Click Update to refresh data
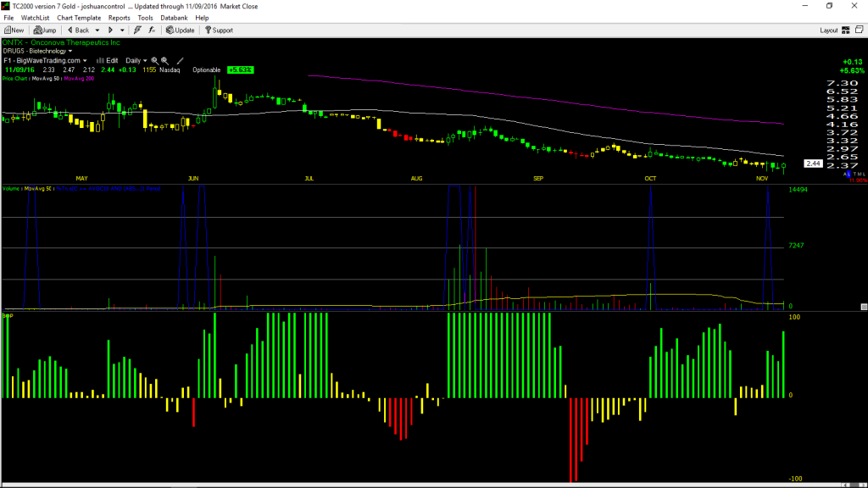 tap(181, 30)
